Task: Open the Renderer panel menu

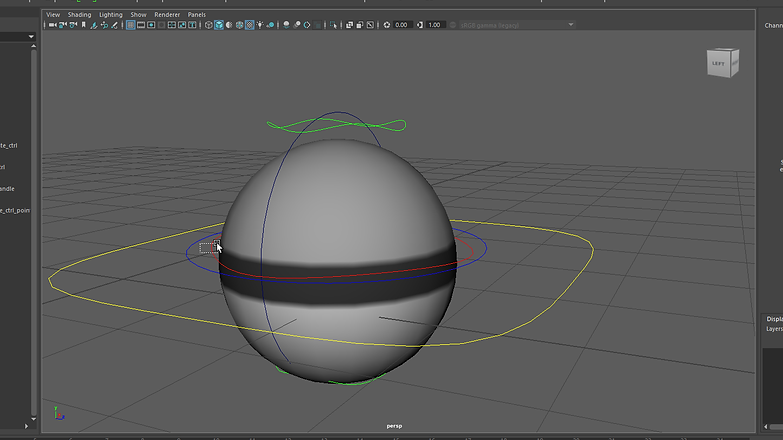Action: (x=167, y=14)
